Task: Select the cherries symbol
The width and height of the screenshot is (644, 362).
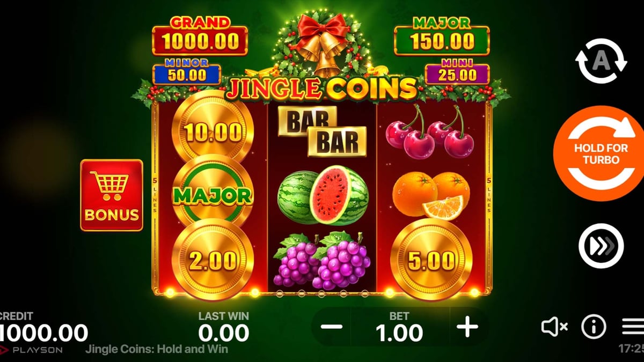Action: click(430, 131)
